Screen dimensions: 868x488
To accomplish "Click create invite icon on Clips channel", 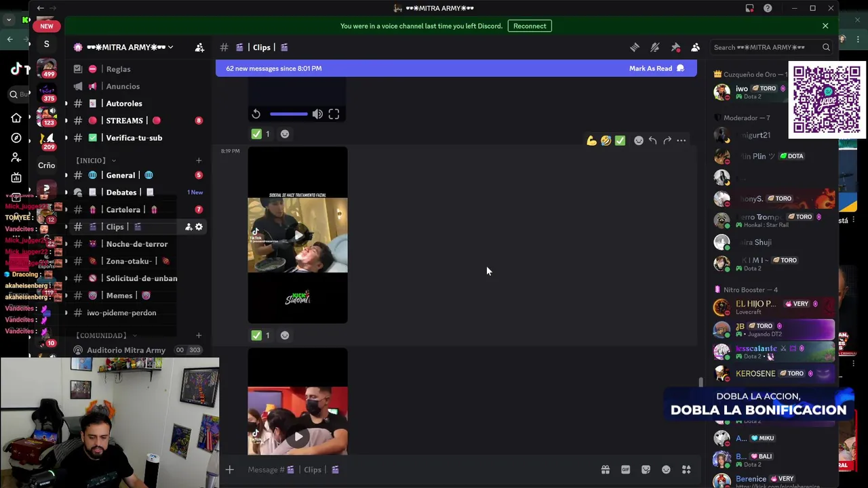I will (x=189, y=227).
